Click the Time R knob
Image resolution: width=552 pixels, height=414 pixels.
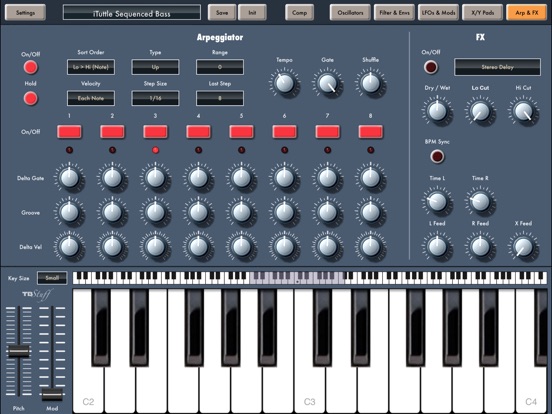(480, 202)
